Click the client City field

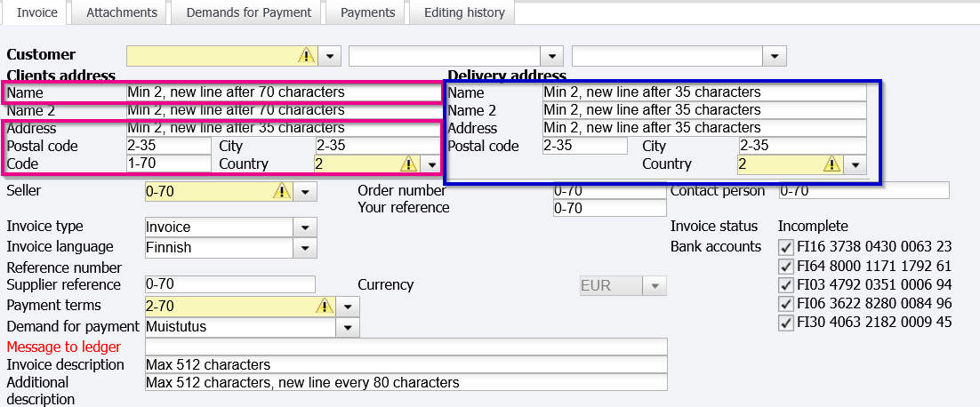[378, 146]
